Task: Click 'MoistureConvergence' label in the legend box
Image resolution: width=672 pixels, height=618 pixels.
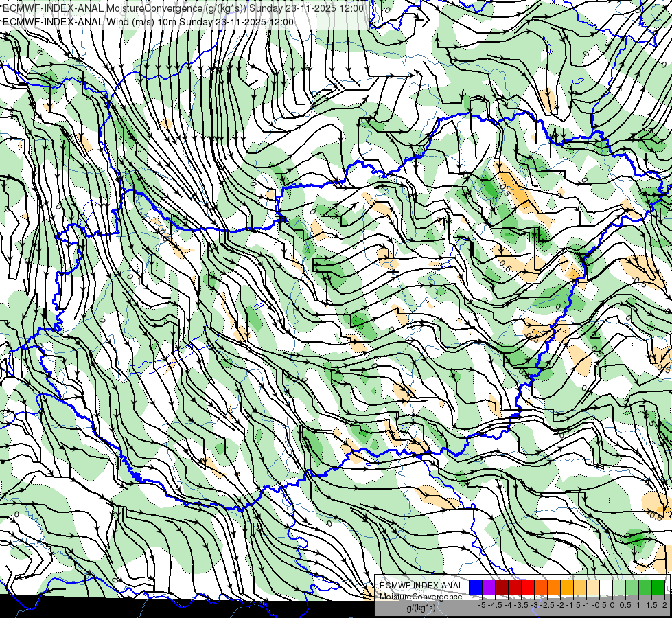Action: [421, 597]
